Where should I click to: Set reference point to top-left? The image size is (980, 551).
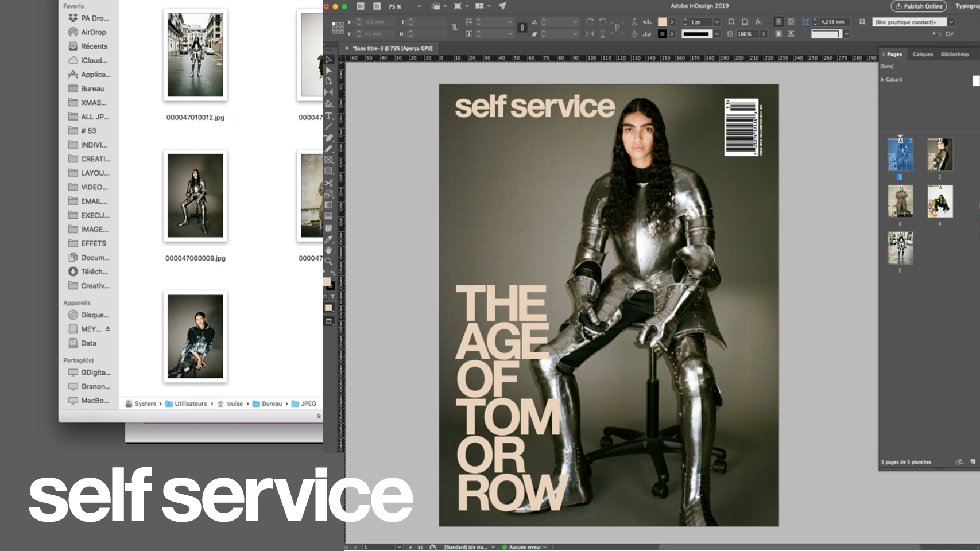[334, 23]
